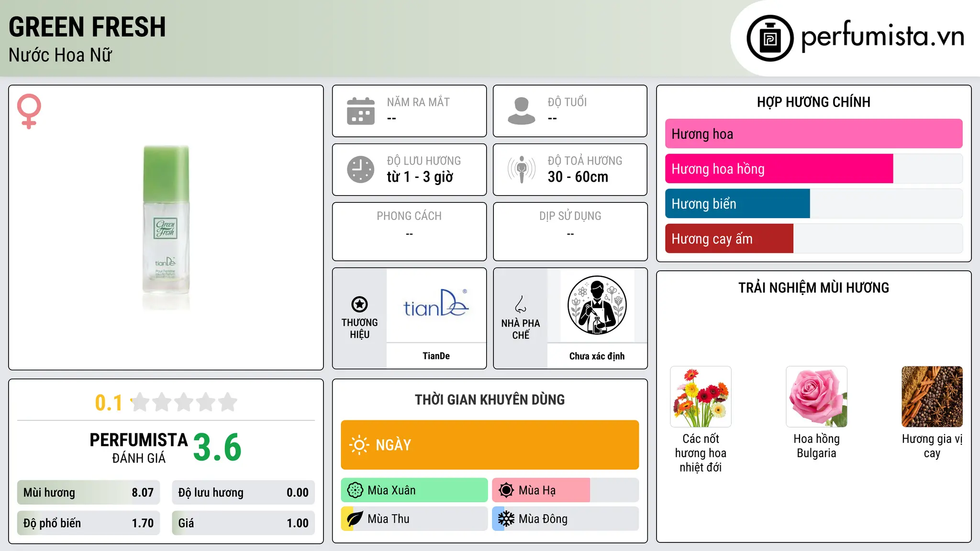The image size is (980, 551).
Task: Click the Perfumista rating value 3.6
Action: [x=217, y=447]
